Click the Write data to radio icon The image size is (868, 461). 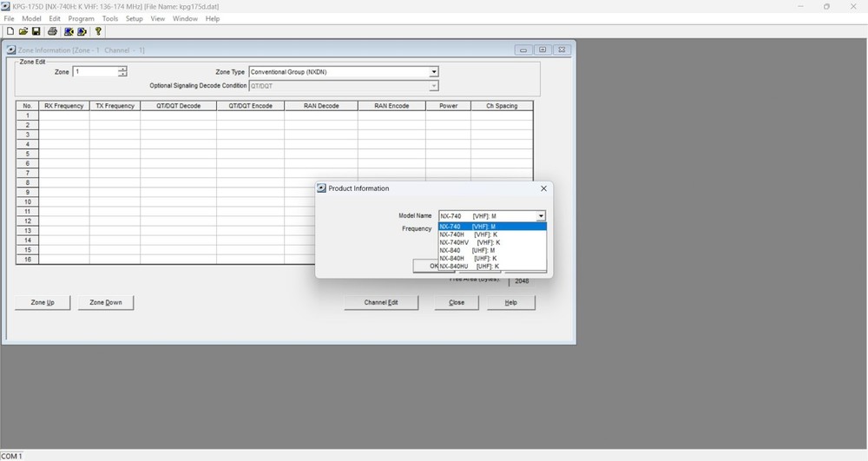pyautogui.click(x=82, y=31)
